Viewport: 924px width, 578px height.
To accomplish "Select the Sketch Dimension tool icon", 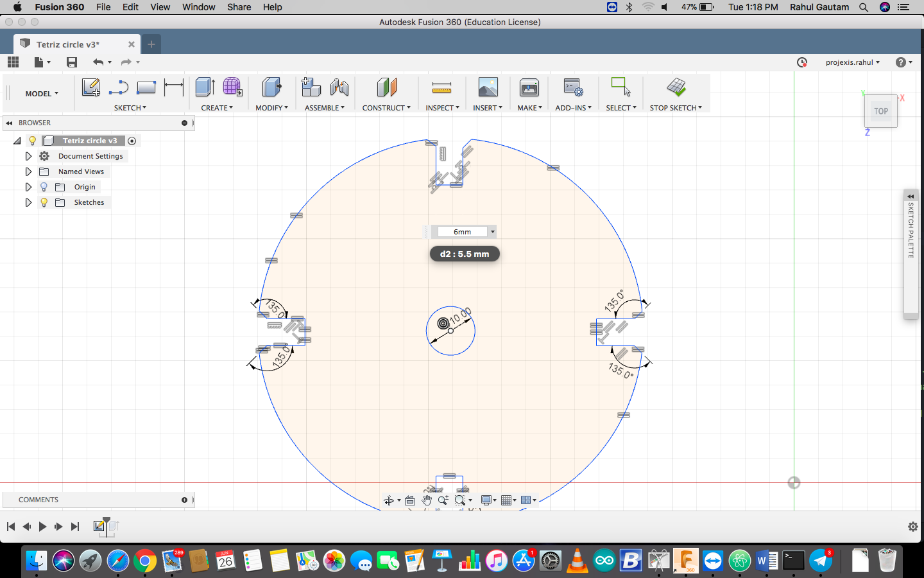I will (x=174, y=87).
